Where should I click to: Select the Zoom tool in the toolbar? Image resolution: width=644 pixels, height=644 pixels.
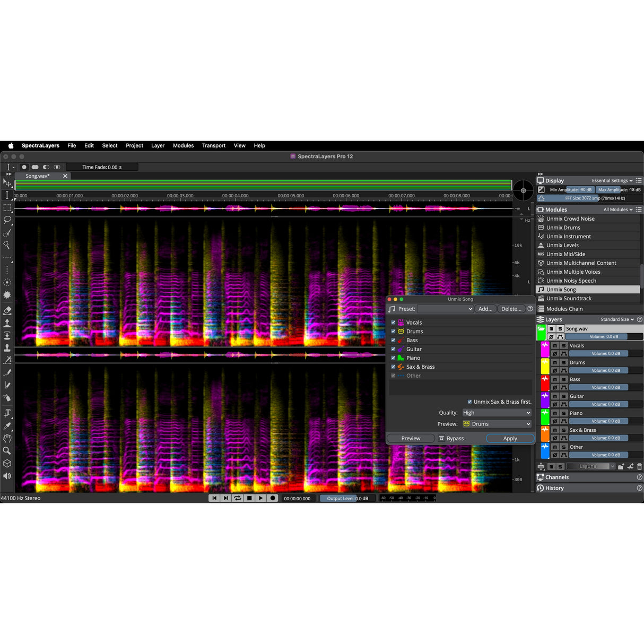[7, 450]
